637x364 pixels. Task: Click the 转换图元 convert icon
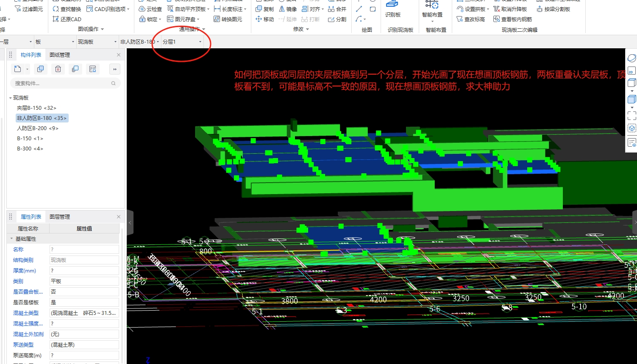point(217,19)
